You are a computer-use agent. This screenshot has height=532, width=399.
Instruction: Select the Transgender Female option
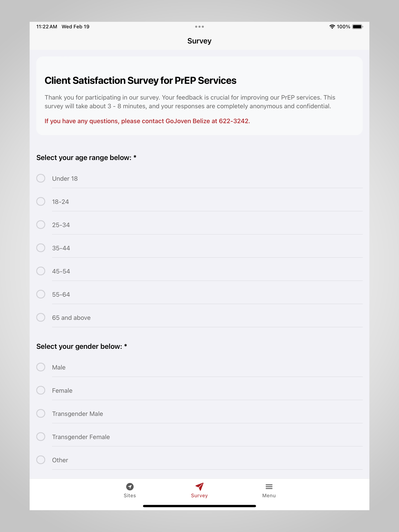(199, 437)
